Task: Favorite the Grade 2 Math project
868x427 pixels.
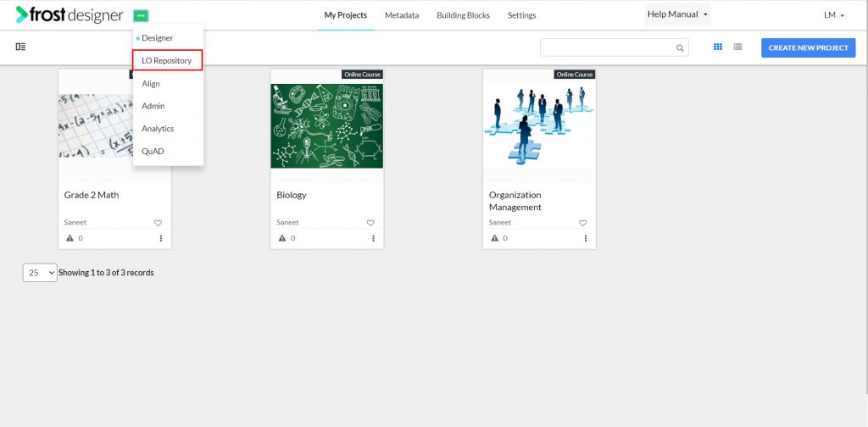Action: click(158, 223)
